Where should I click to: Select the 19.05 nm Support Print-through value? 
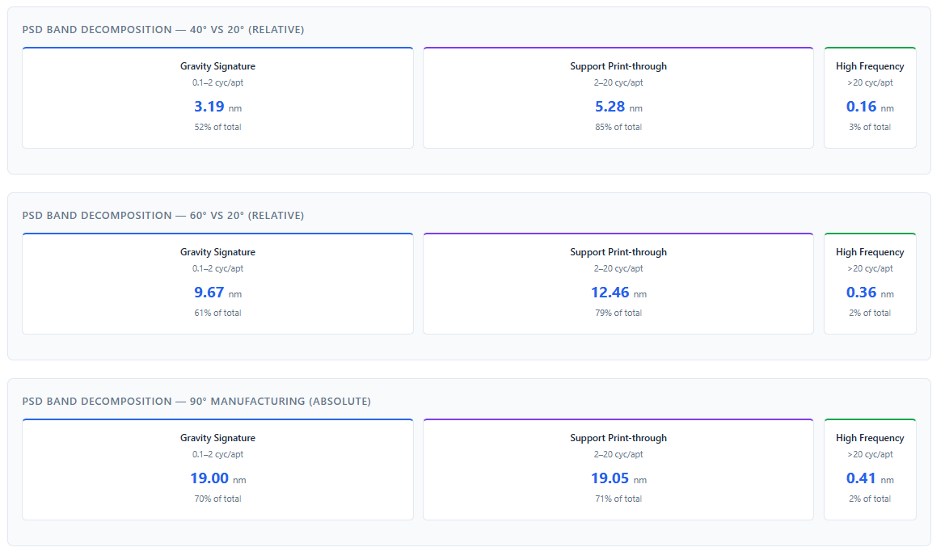610,478
